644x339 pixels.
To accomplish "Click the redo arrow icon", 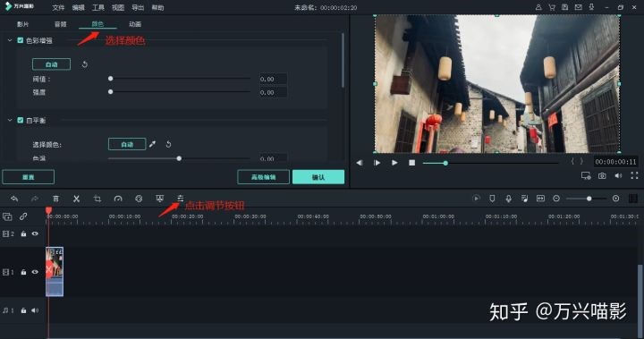I will 35,199.
